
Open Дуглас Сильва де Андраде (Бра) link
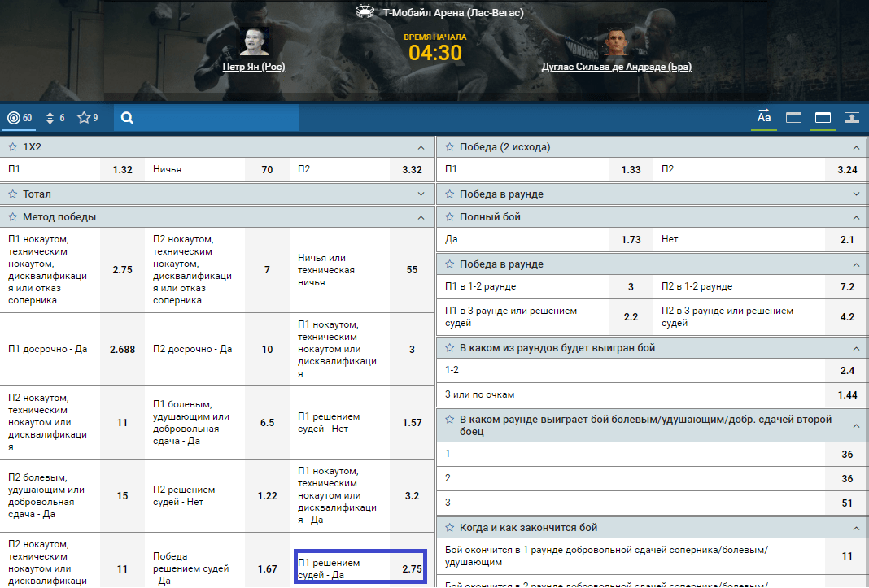pyautogui.click(x=617, y=67)
